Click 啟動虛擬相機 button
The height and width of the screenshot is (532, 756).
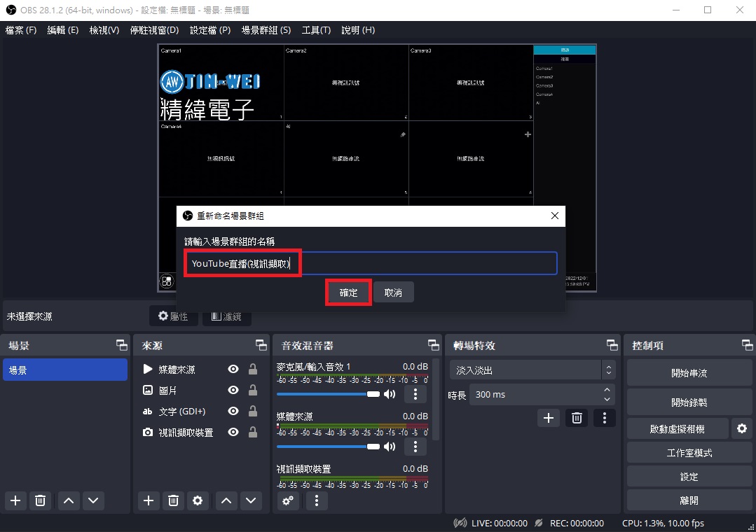point(678,428)
